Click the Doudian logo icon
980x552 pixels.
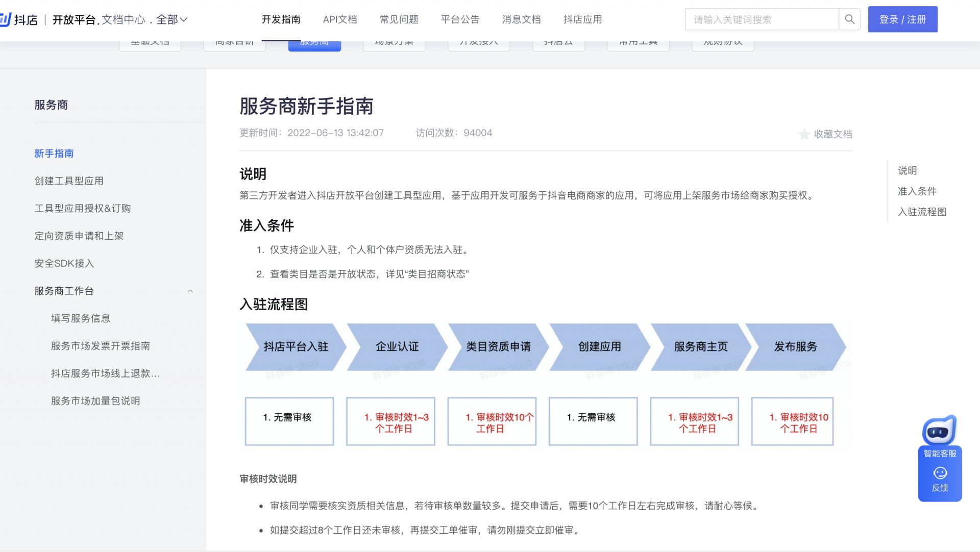(x=5, y=19)
